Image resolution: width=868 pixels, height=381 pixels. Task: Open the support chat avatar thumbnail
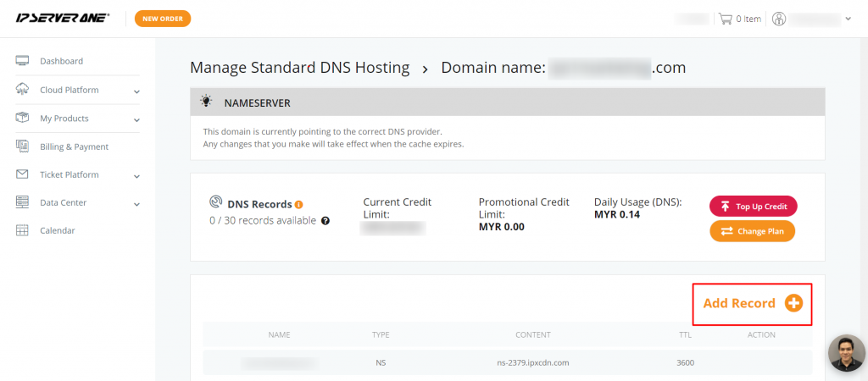[847, 353]
